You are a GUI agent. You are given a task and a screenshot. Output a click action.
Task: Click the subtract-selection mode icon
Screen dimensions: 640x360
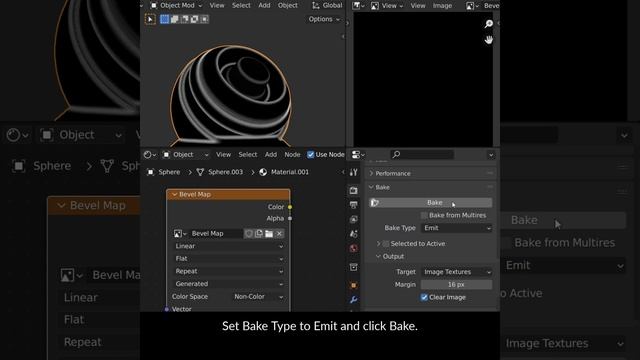pos(184,19)
